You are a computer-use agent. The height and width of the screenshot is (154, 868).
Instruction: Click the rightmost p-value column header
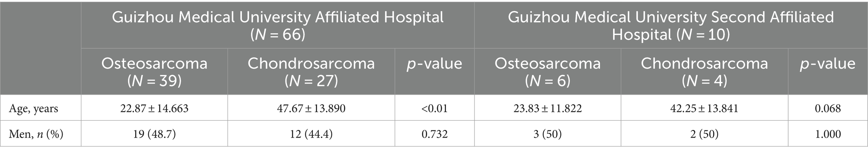828,71
